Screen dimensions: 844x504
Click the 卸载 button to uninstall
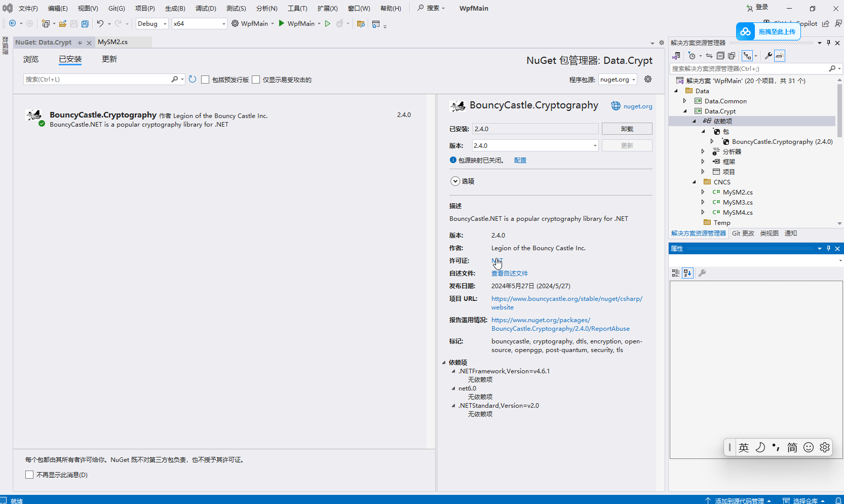(x=627, y=129)
